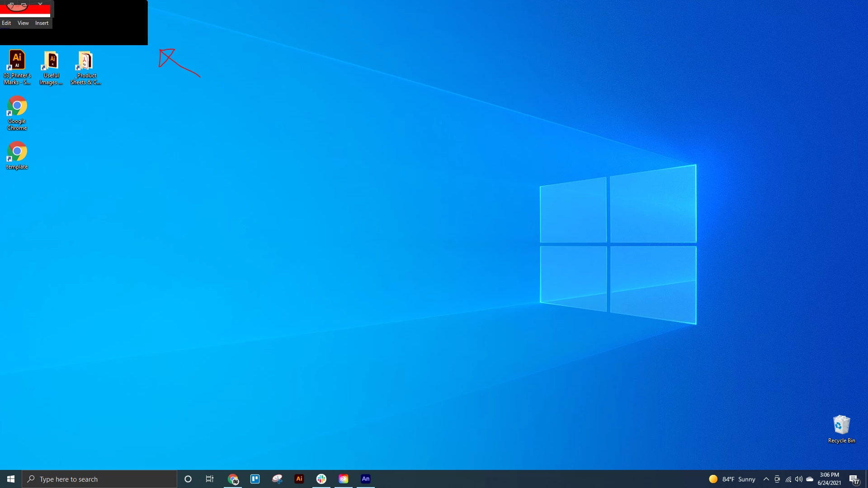Screen dimensions: 868x488
Task: Launch the Snipping Tool taskbar icon
Action: click(x=277, y=479)
